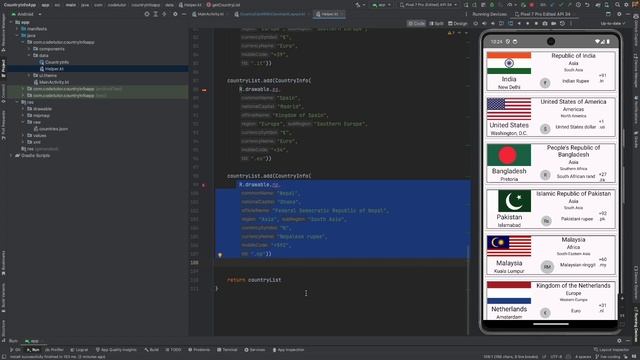This screenshot has width=640, height=360.
Task: Open the Run tool window button
Action: pos(33,350)
